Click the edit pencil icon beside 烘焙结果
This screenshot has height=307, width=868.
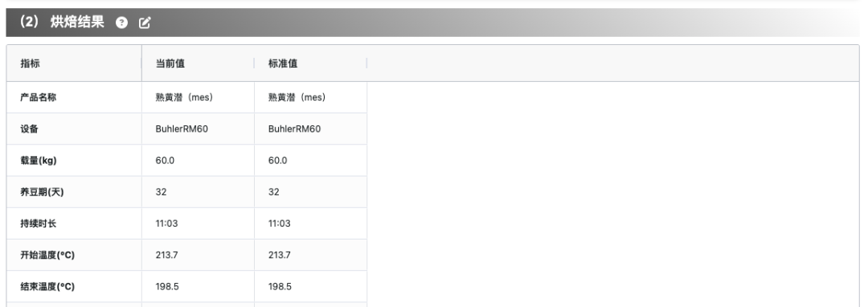[x=145, y=23]
